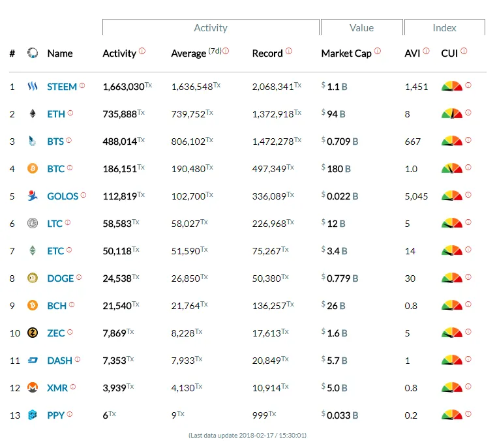
Task: Click the orange BCH logo icon
Action: pyautogui.click(x=33, y=305)
